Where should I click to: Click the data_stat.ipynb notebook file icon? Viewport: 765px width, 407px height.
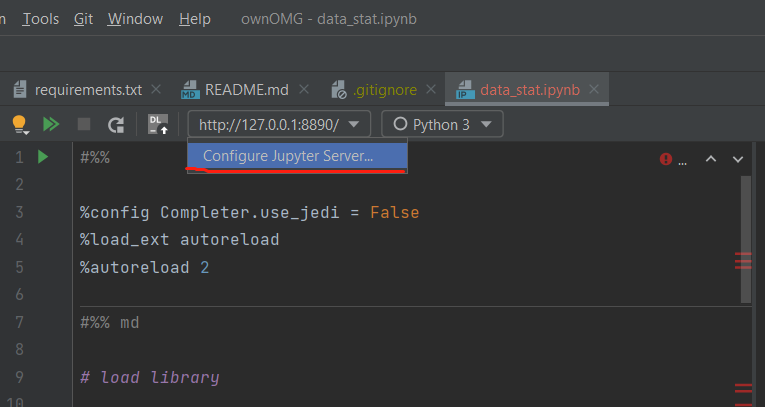tap(465, 90)
